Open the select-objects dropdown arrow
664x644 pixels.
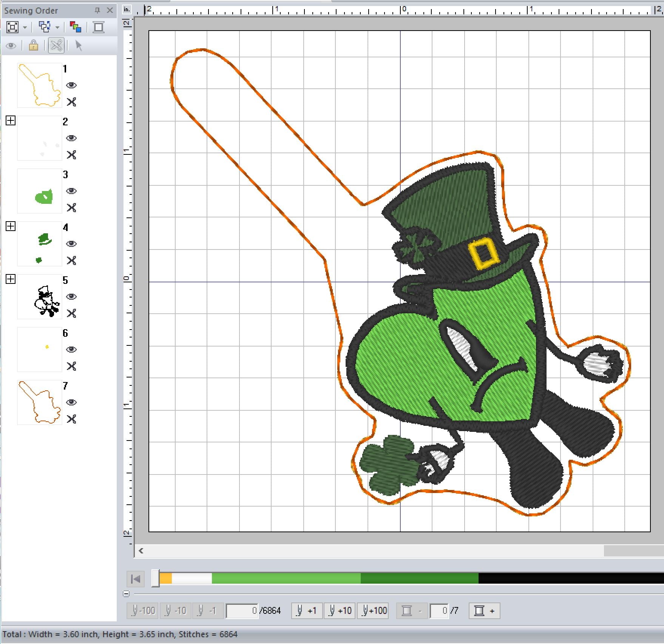(x=57, y=28)
